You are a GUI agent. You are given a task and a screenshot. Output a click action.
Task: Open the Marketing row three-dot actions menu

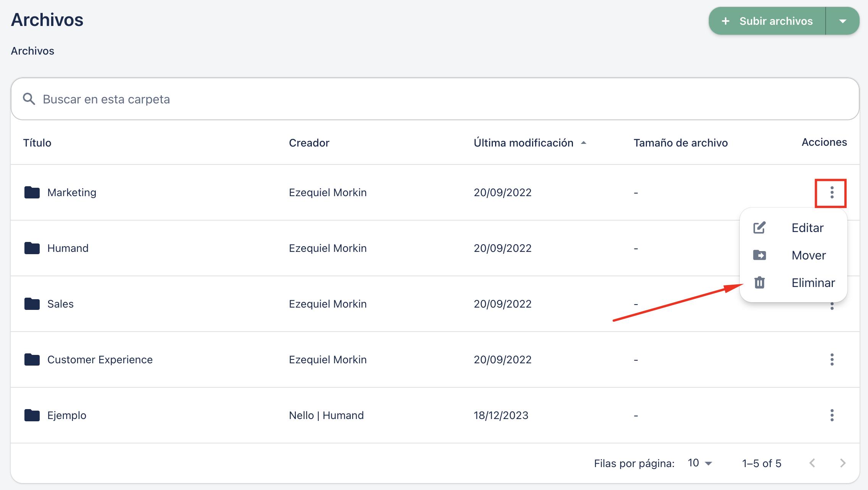point(832,192)
